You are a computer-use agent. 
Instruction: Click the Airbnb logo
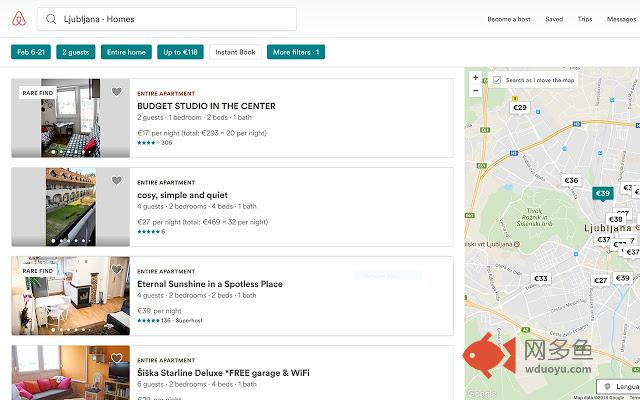click(19, 19)
